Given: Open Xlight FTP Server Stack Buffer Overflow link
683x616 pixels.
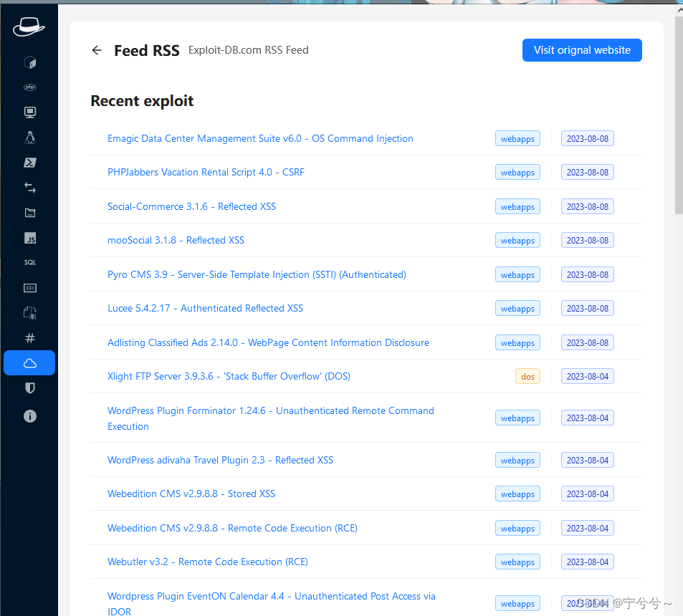Looking at the screenshot, I should click(x=229, y=376).
